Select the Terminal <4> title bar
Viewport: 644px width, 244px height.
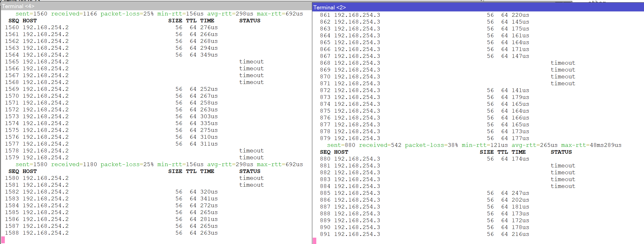coord(156,6)
